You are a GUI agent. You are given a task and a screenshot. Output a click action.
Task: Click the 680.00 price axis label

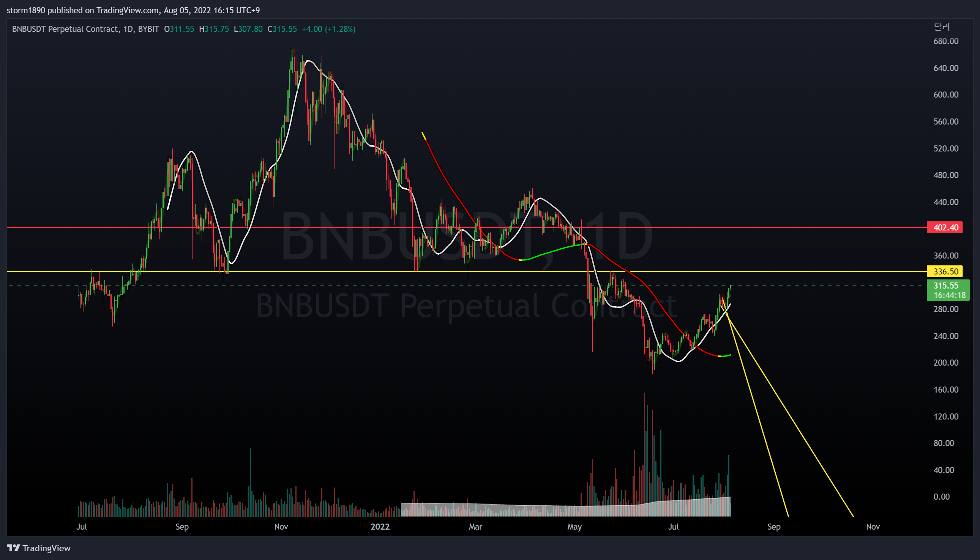[x=946, y=41]
